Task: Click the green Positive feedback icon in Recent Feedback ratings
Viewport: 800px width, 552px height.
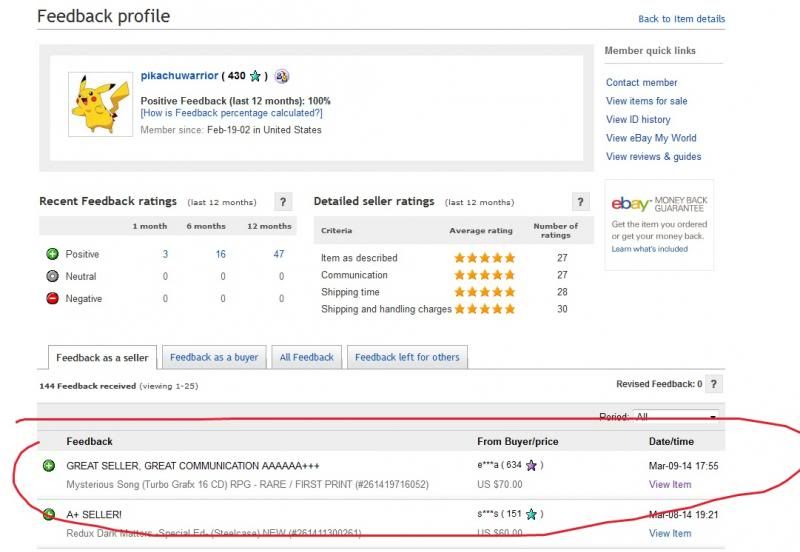Action: 52,254
